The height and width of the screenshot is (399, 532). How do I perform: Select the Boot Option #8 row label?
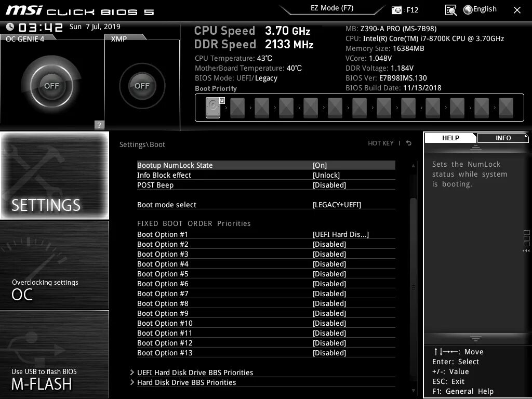pos(163,303)
